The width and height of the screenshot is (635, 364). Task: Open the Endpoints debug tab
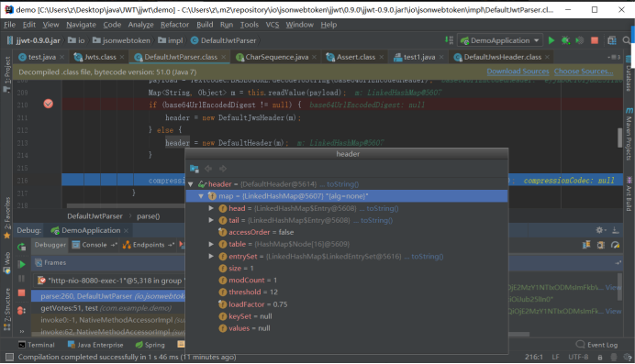149,245
